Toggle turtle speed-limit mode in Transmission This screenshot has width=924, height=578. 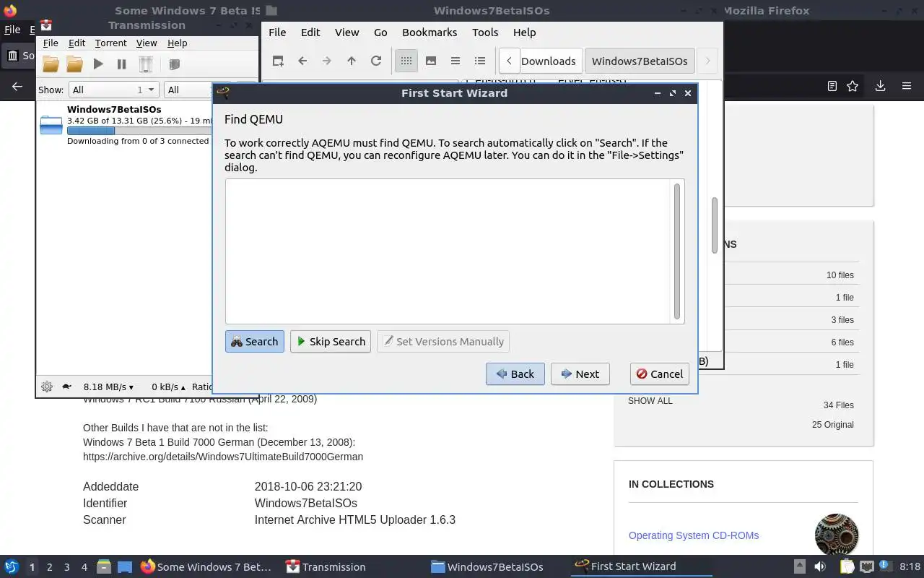[67, 387]
